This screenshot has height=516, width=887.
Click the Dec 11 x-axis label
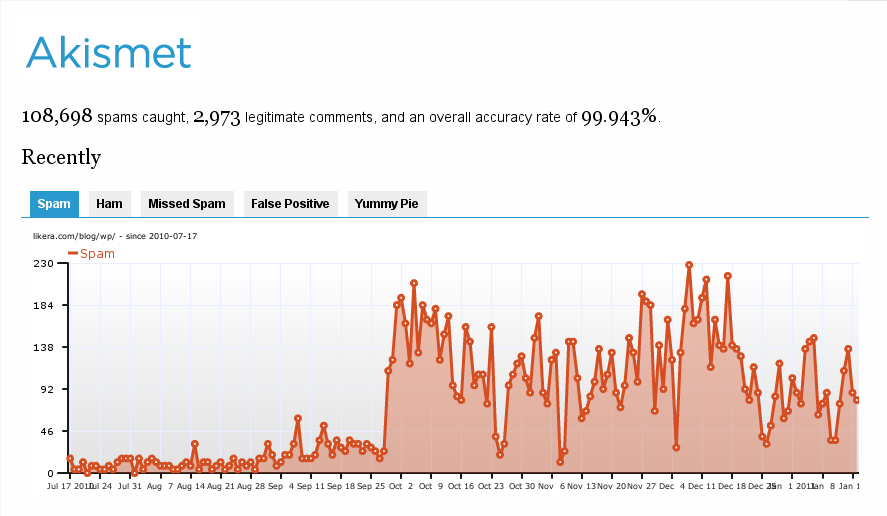tap(702, 486)
